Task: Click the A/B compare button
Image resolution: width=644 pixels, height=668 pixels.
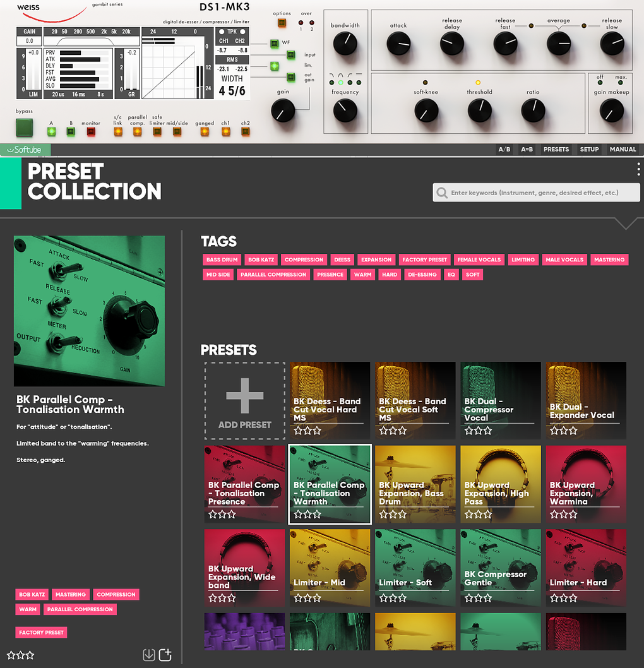Action: click(504, 150)
